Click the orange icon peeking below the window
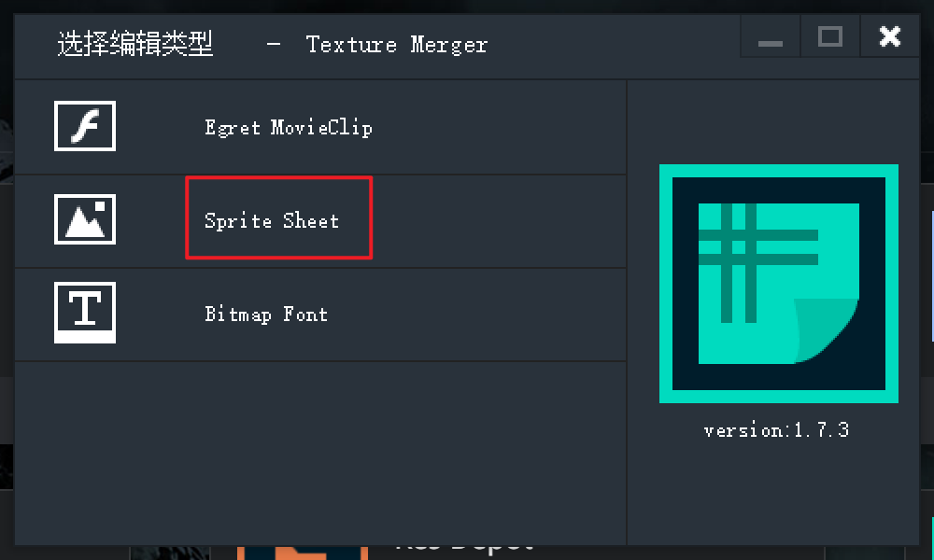 303,553
